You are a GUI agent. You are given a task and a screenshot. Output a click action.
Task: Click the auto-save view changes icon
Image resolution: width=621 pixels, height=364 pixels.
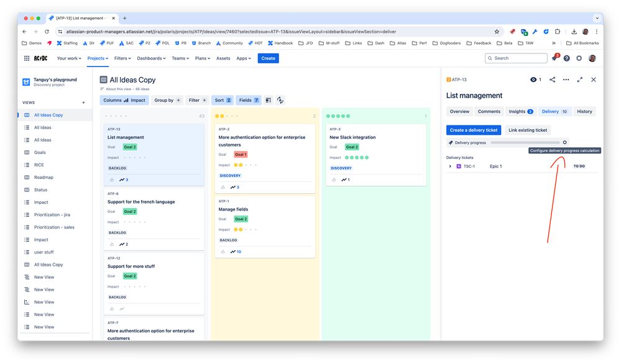click(x=280, y=100)
